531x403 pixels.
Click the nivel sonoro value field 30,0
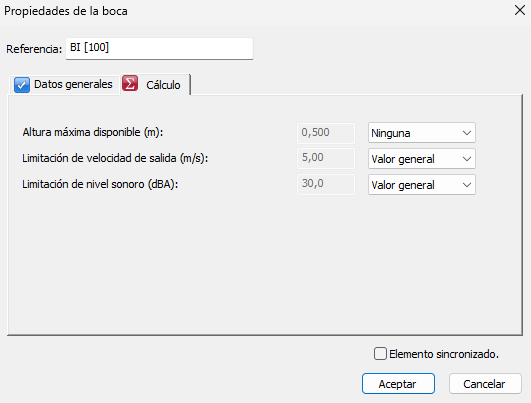click(x=326, y=184)
